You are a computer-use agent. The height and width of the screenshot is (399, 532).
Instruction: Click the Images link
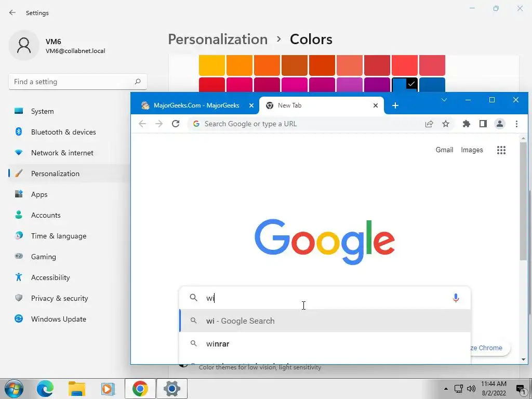tap(472, 150)
